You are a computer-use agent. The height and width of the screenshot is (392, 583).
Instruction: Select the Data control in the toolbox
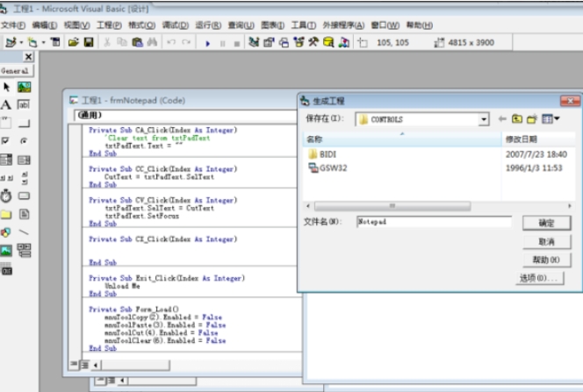click(25, 251)
